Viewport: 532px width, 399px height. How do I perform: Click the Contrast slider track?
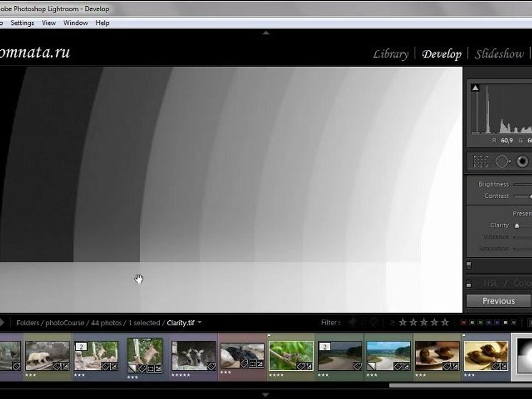pyautogui.click(x=523, y=196)
